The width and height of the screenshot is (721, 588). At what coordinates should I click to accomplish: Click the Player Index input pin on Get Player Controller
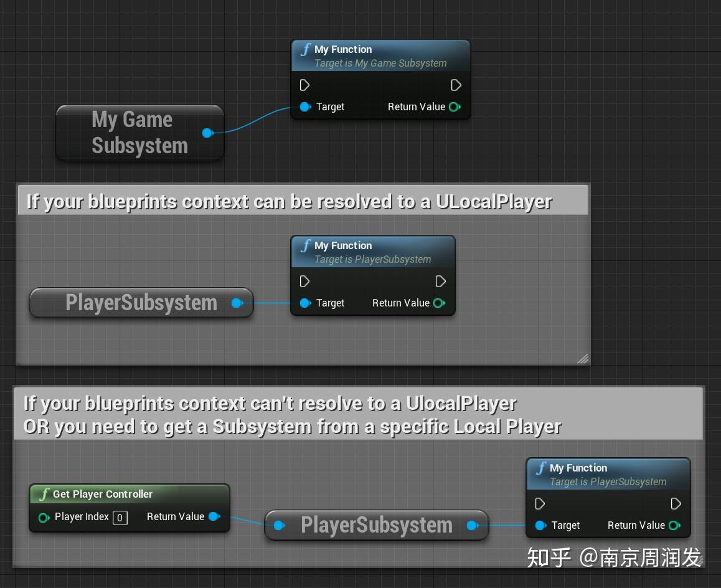pyautogui.click(x=44, y=517)
